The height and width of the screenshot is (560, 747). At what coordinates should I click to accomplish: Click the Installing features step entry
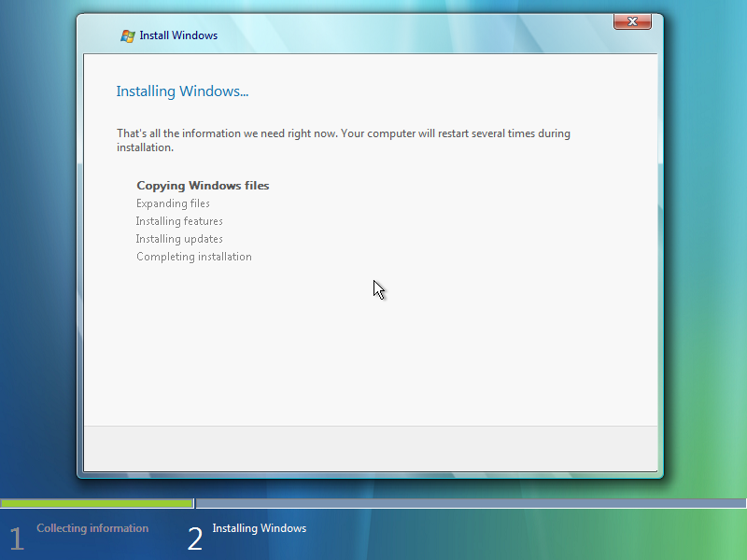coord(179,221)
